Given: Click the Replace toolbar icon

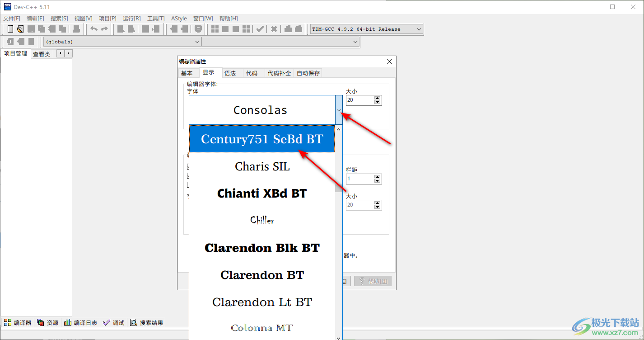Looking at the screenshot, I should 131,29.
